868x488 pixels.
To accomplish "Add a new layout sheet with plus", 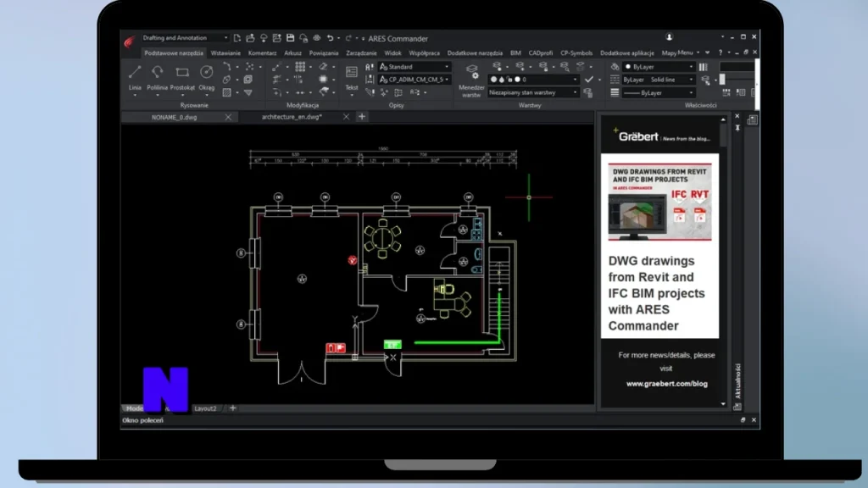I will pos(232,408).
